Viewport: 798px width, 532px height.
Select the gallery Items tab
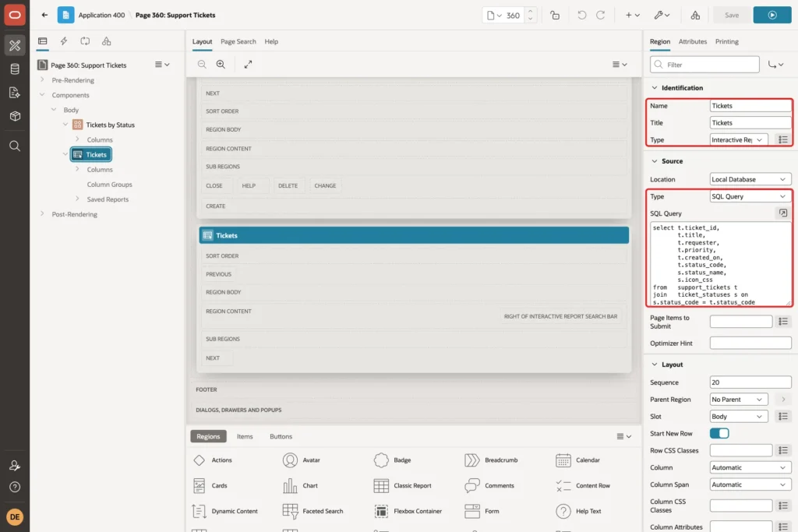pyautogui.click(x=244, y=436)
